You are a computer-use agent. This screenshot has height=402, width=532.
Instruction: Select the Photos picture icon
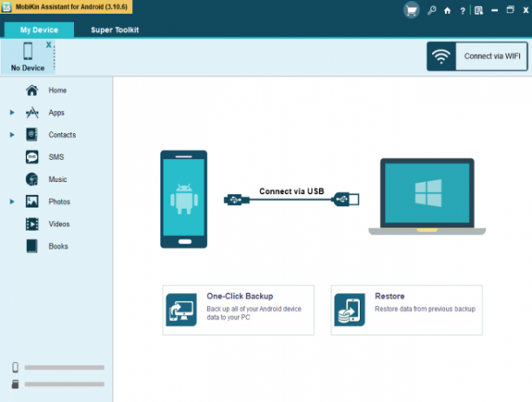(32, 201)
